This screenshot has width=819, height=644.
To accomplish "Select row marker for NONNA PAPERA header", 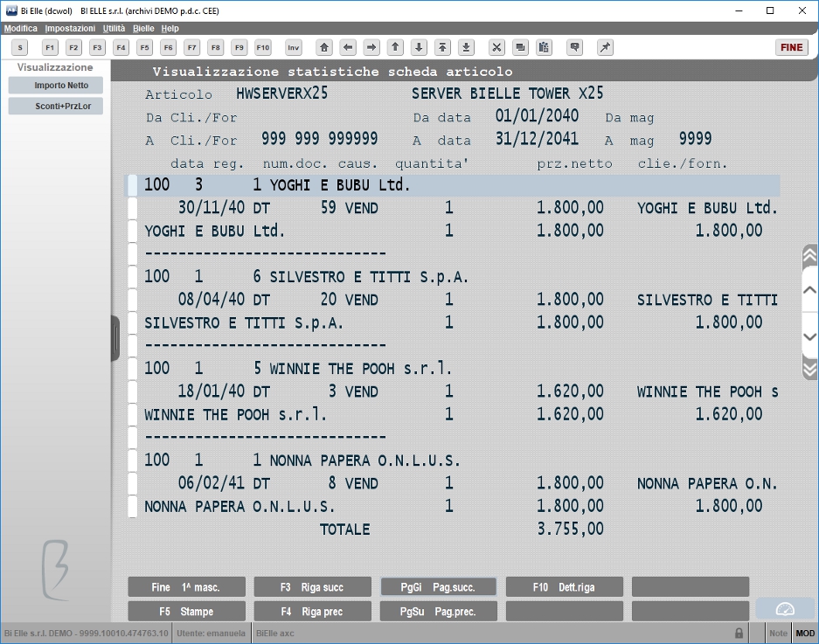I will point(133,460).
